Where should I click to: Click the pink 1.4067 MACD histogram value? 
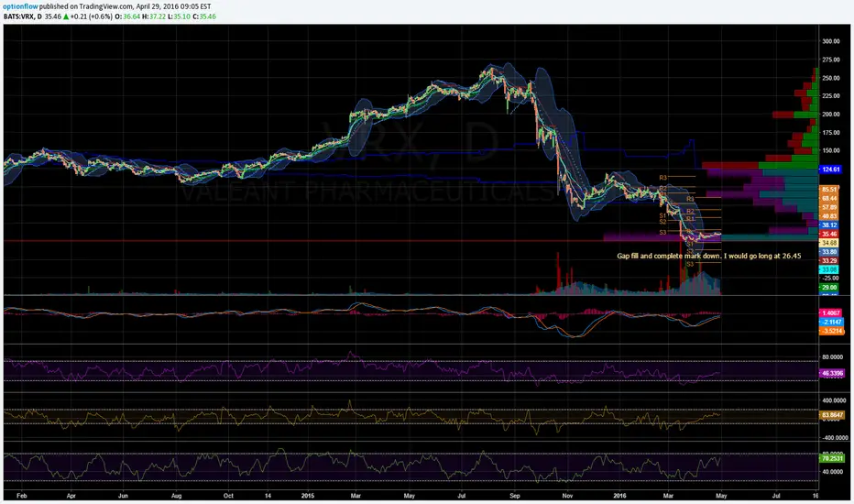coord(831,313)
